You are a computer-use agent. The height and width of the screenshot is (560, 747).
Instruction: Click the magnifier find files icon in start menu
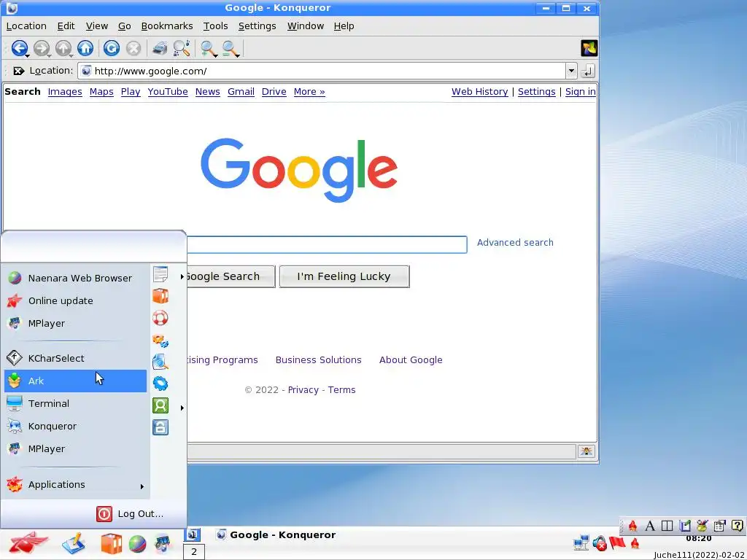click(160, 362)
